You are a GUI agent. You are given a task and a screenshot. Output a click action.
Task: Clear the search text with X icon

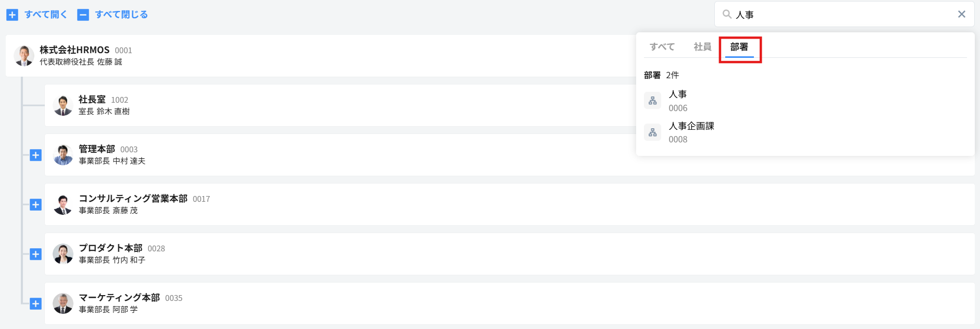[962, 14]
